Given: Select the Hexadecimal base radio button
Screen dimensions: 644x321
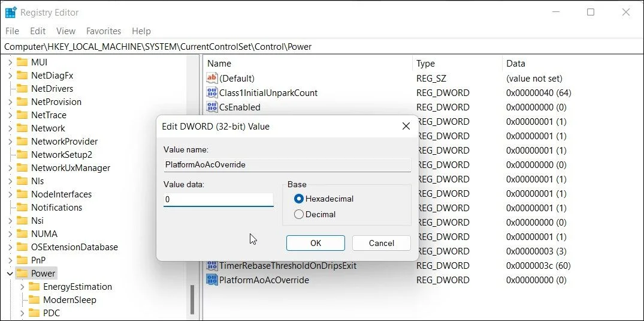Looking at the screenshot, I should 299,199.
